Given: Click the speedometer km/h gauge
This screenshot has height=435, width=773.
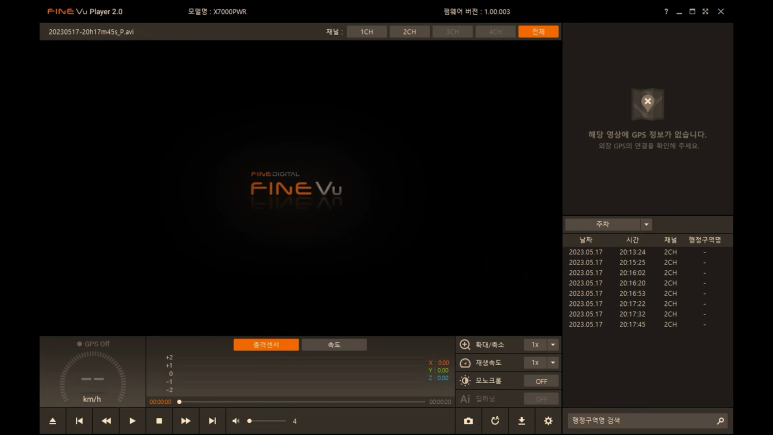Looking at the screenshot, I should [92, 377].
